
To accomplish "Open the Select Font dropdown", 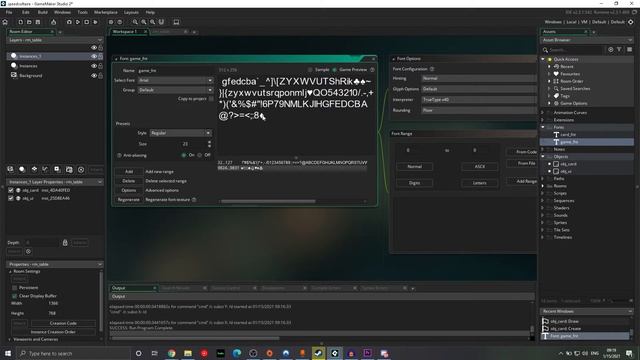I will (176, 80).
